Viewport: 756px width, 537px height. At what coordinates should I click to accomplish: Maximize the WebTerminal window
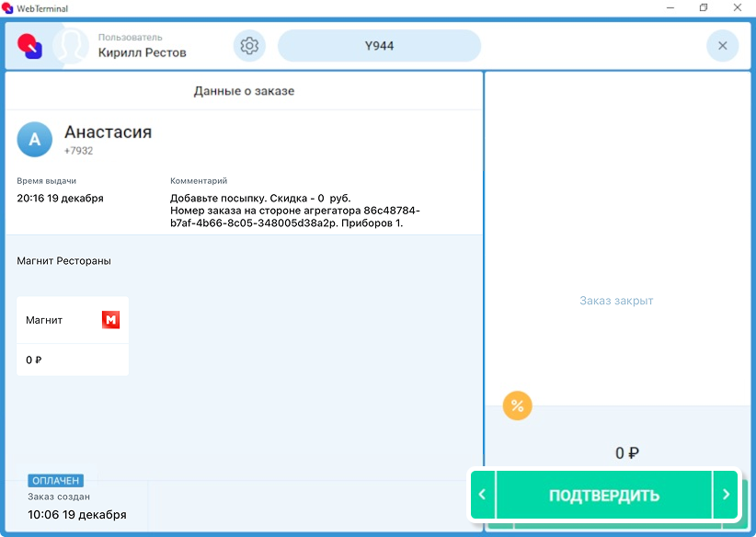[703, 8]
